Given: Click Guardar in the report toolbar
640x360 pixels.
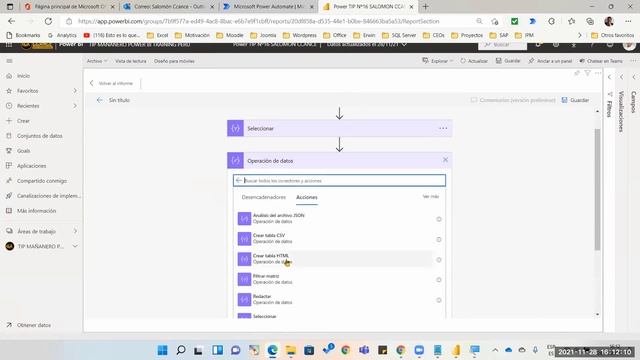Looking at the screenshot, I should 508,61.
